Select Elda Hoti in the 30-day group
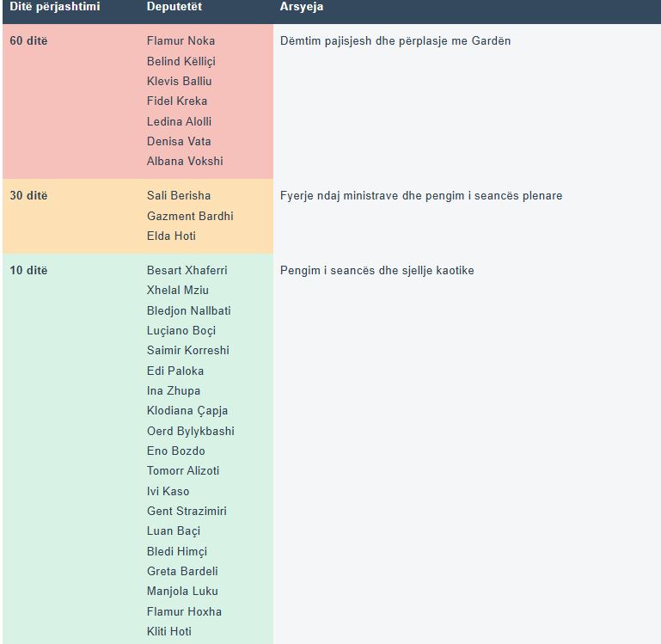661x644 pixels. click(171, 236)
